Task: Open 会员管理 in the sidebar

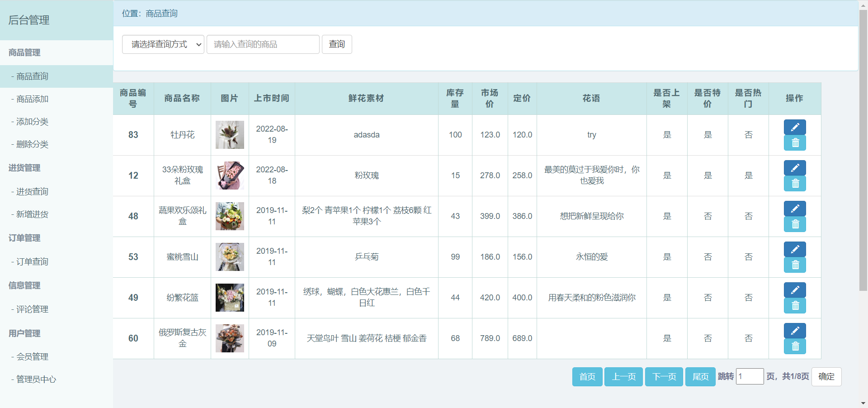Action: 57,357
